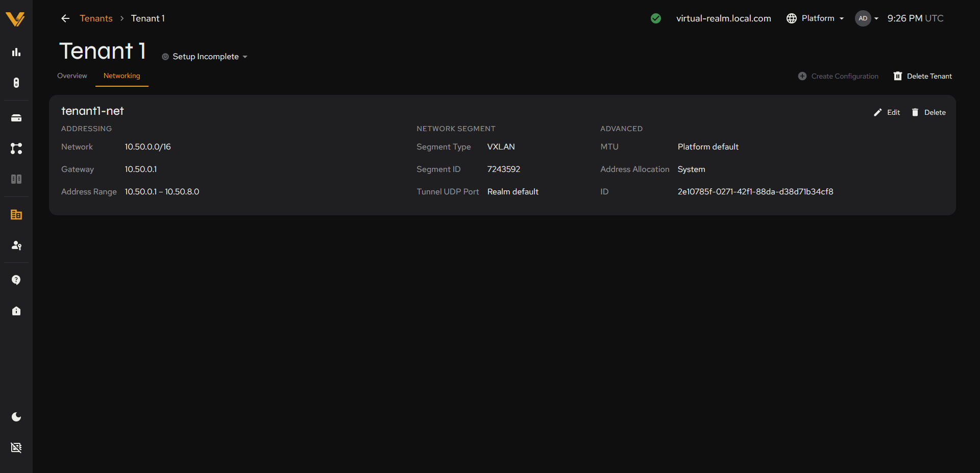The height and width of the screenshot is (473, 980).
Task: Open the network topology icon in the sidebar
Action: pos(16,148)
